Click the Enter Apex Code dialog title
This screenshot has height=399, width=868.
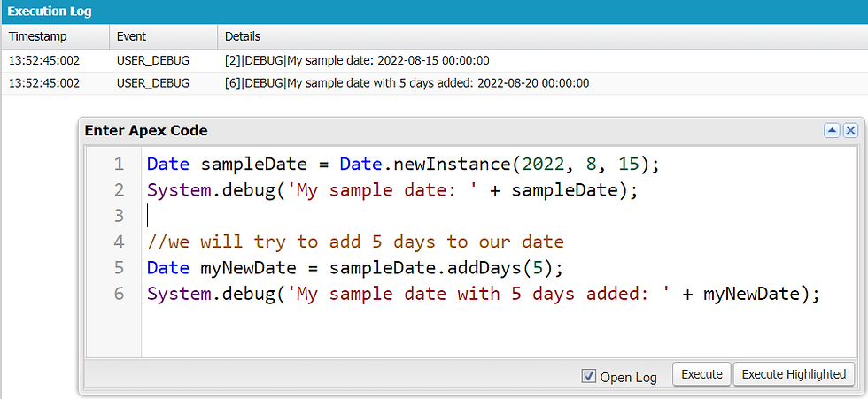click(146, 131)
